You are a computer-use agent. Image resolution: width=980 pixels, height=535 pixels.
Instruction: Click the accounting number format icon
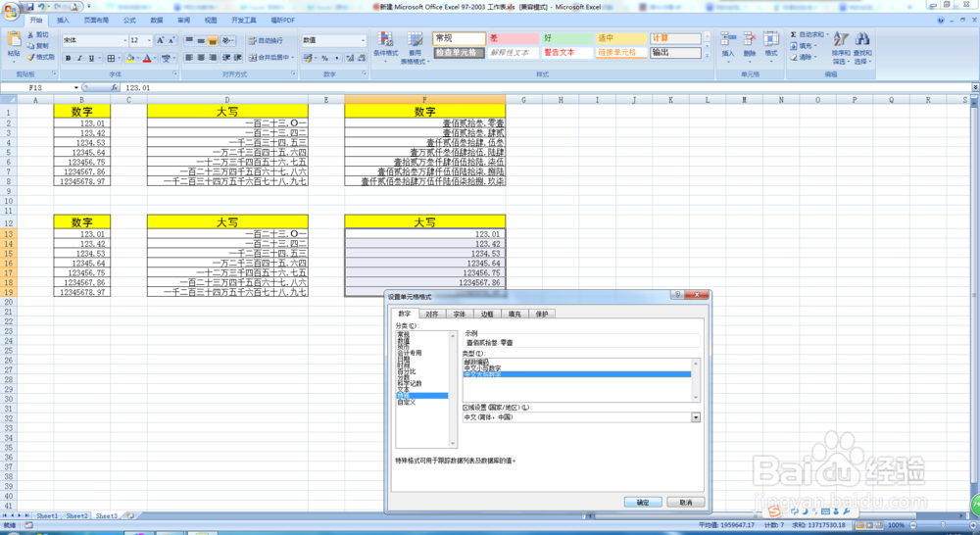(x=308, y=58)
